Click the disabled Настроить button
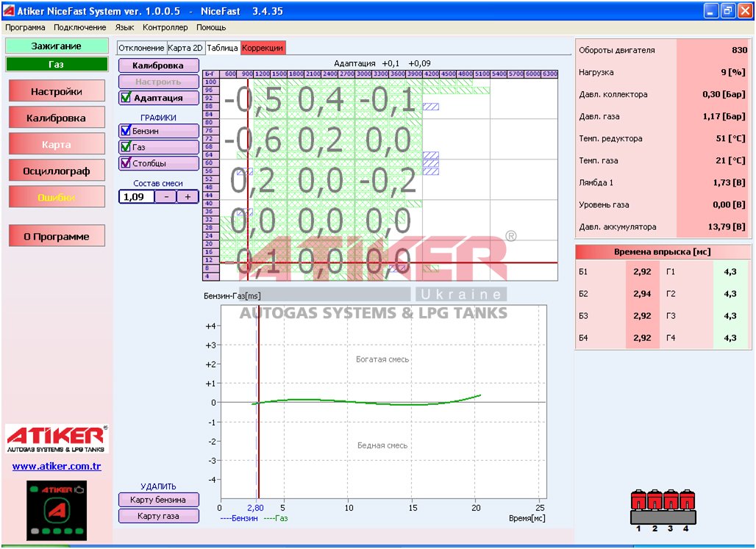This screenshot has height=549, width=756. pos(159,82)
